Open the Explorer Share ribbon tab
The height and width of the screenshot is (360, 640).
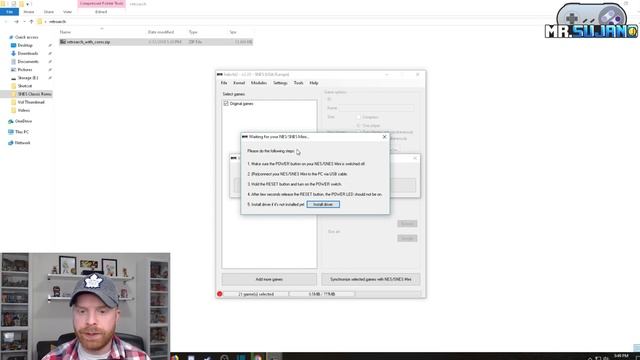pyautogui.click(x=49, y=12)
